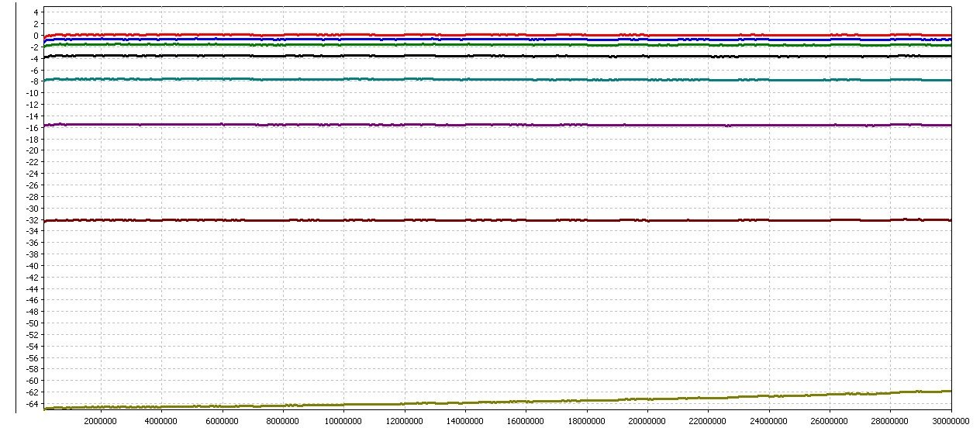The height and width of the screenshot is (428, 980).
Task: Click the y-axis label "-52"
Action: 32,334
